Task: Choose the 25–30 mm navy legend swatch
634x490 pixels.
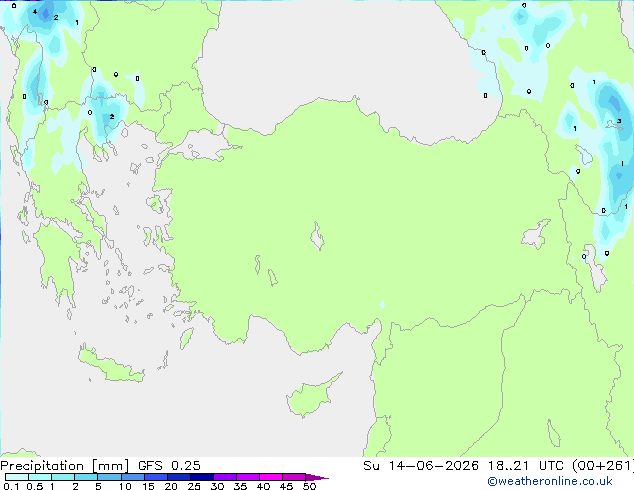Action: point(201,477)
